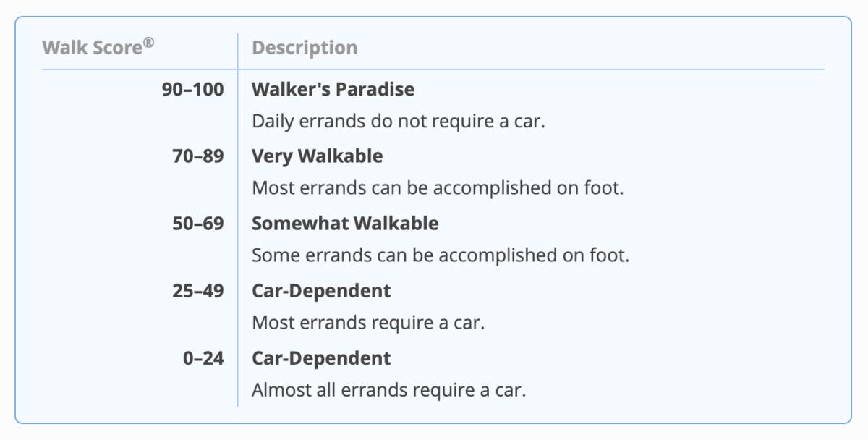Click the Description column header
The height and width of the screenshot is (440, 868).
pyautogui.click(x=304, y=48)
